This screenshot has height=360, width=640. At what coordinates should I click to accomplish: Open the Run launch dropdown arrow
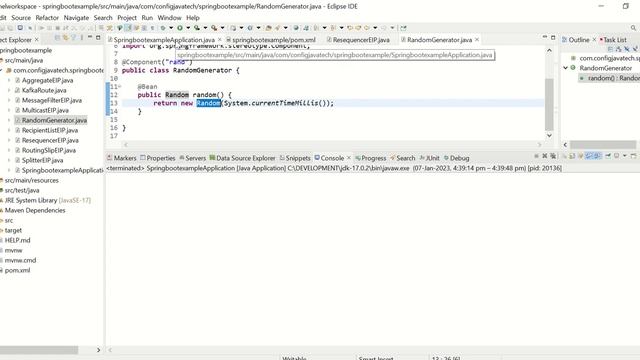point(188,28)
